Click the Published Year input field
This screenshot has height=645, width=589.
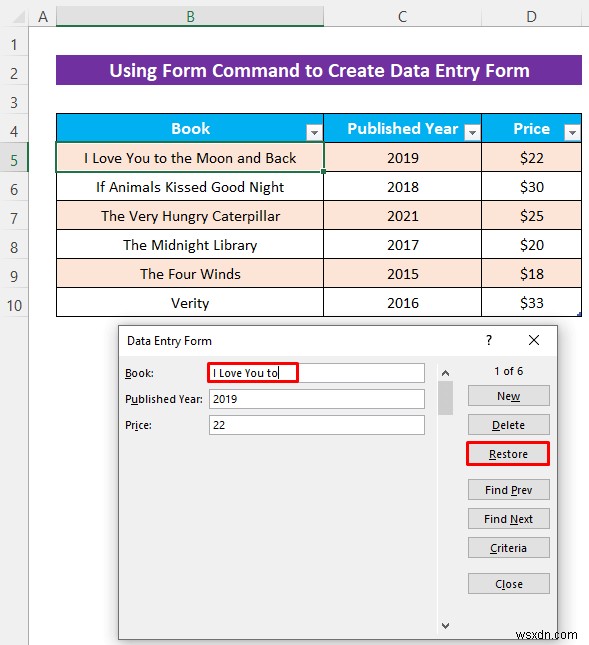[x=317, y=399]
